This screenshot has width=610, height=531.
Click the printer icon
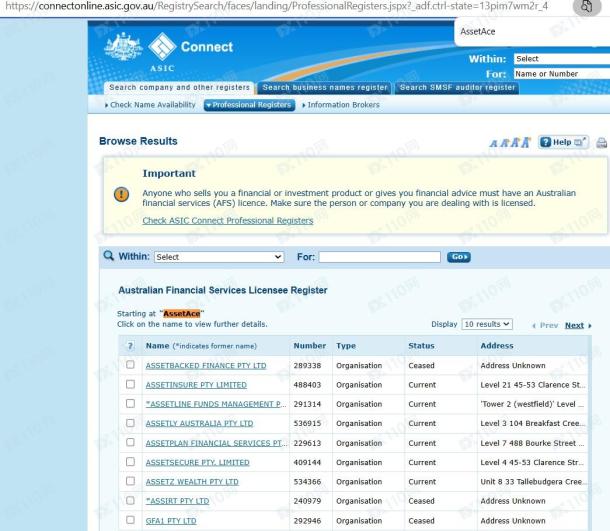601,143
